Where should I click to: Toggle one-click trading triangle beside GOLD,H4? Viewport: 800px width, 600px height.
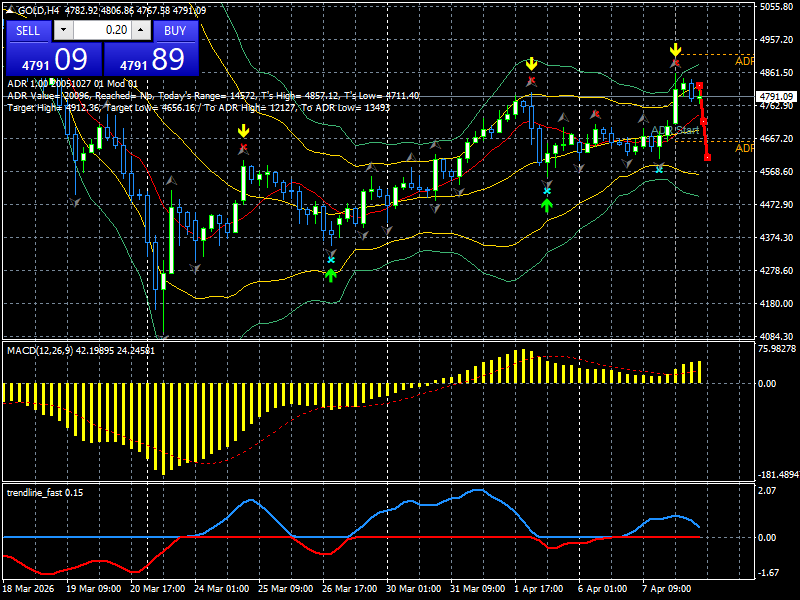pyautogui.click(x=11, y=10)
